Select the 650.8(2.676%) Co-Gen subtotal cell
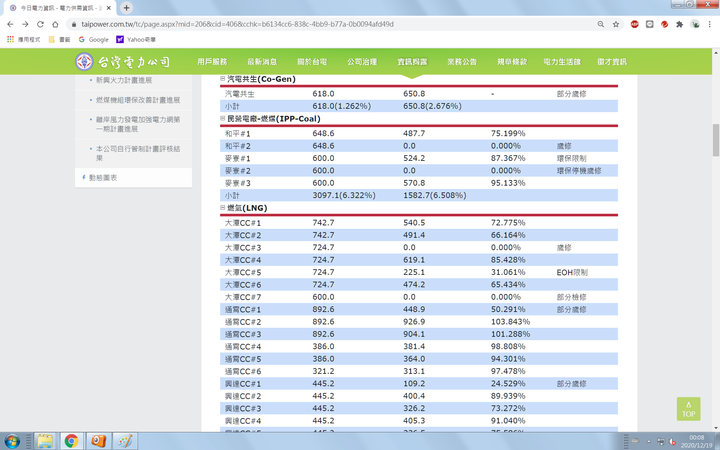This screenshot has height=450, width=720. [432, 106]
